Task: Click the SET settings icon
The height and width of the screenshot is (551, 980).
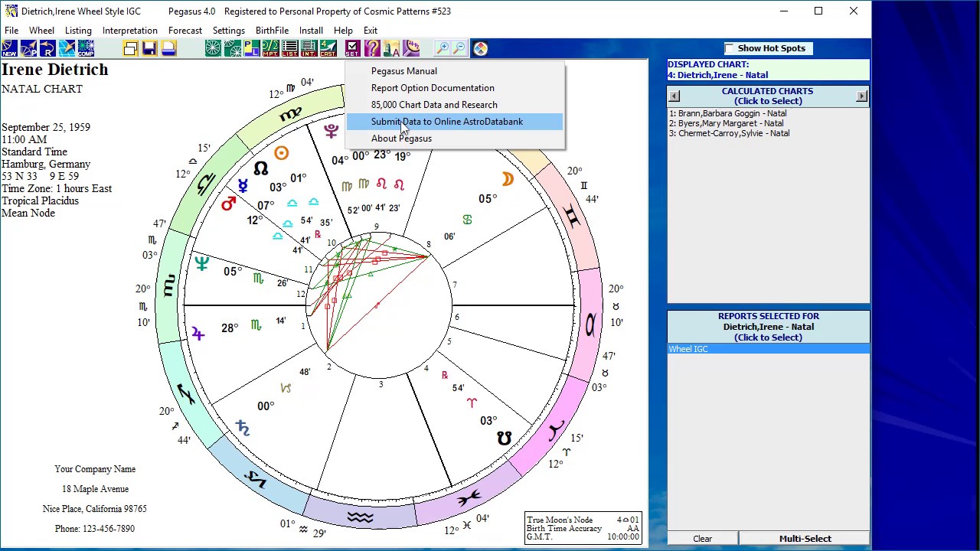Action: pos(353,49)
